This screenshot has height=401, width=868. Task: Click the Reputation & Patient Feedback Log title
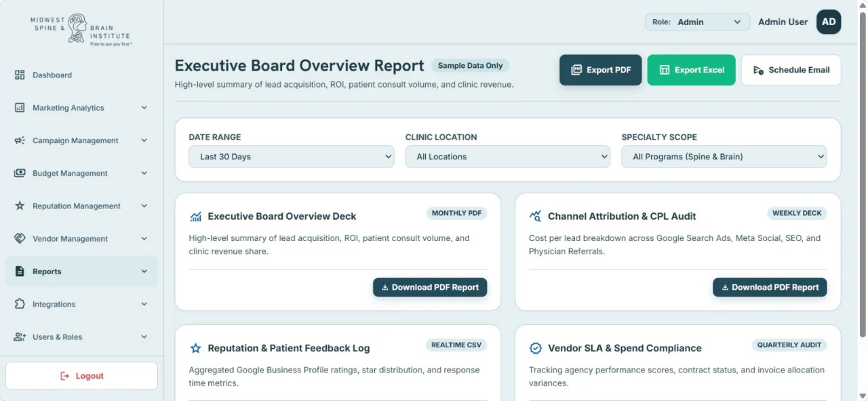pyautogui.click(x=289, y=348)
